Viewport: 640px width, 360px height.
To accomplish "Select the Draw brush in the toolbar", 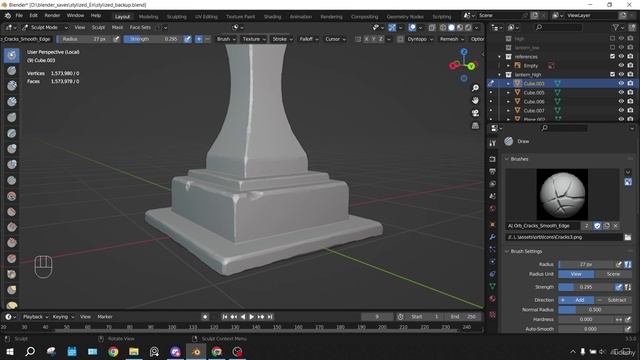I will pos(12,55).
